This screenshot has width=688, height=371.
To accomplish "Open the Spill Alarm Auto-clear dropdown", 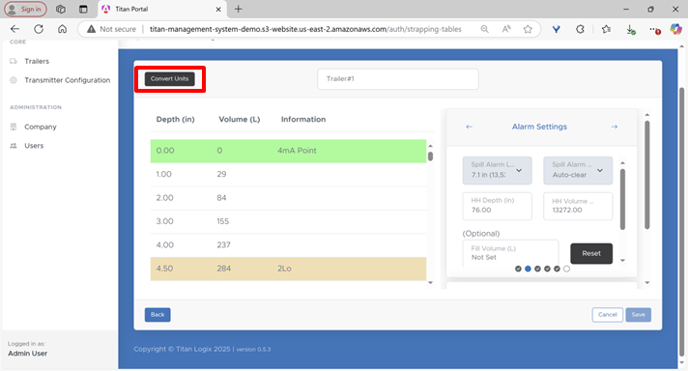I will (x=578, y=170).
